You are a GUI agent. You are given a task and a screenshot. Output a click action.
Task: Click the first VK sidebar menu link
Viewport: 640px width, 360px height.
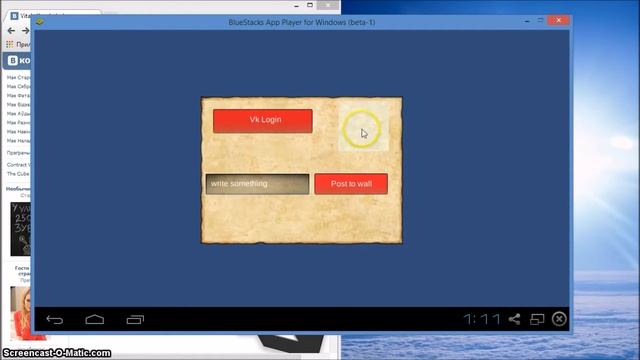(18, 77)
